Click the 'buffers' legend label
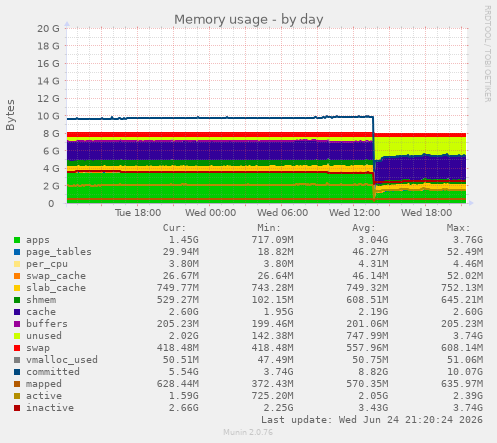497x443 pixels. [x=47, y=324]
